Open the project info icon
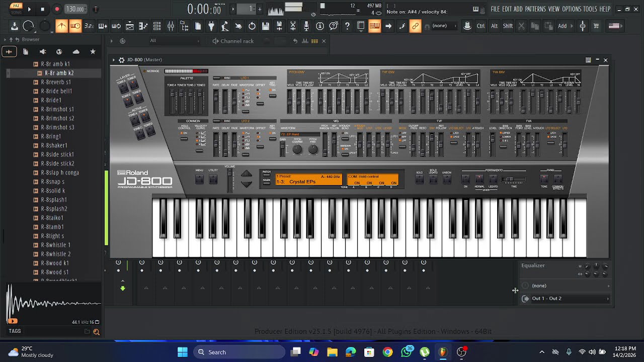Image resolution: width=644 pixels, height=362 pixels. pyautogui.click(x=320, y=26)
